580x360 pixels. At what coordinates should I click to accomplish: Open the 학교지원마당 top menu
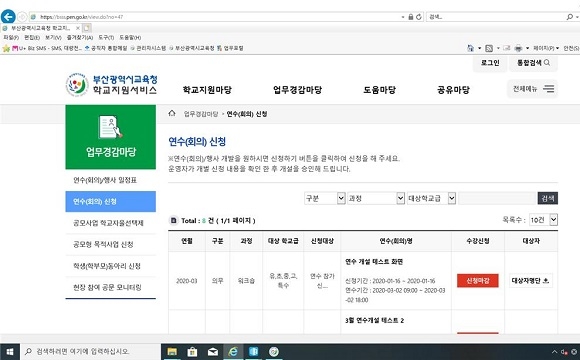[x=207, y=90]
